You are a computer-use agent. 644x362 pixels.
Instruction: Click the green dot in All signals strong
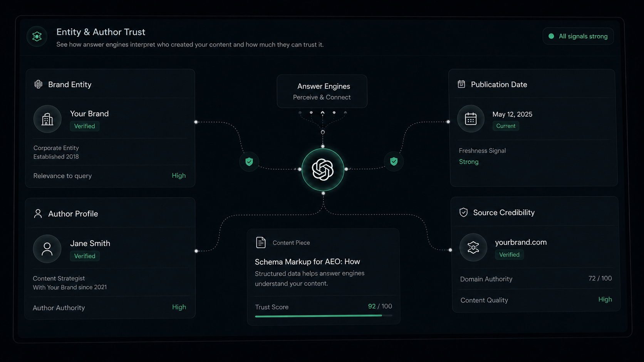point(551,36)
